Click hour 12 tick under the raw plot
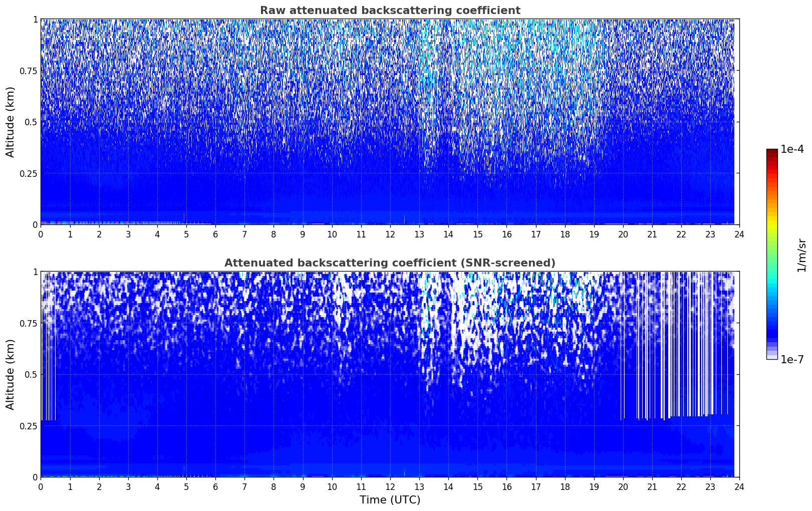The width and height of the screenshot is (812, 511). click(390, 234)
